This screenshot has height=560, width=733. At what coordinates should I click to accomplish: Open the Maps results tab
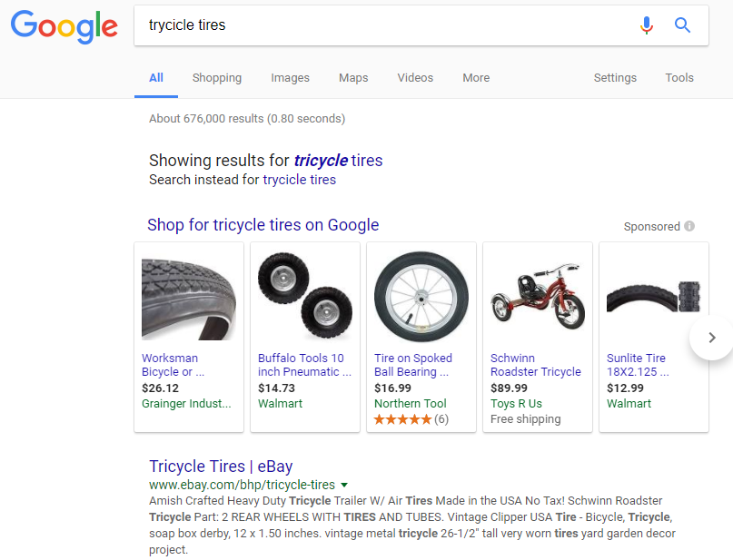pos(353,77)
